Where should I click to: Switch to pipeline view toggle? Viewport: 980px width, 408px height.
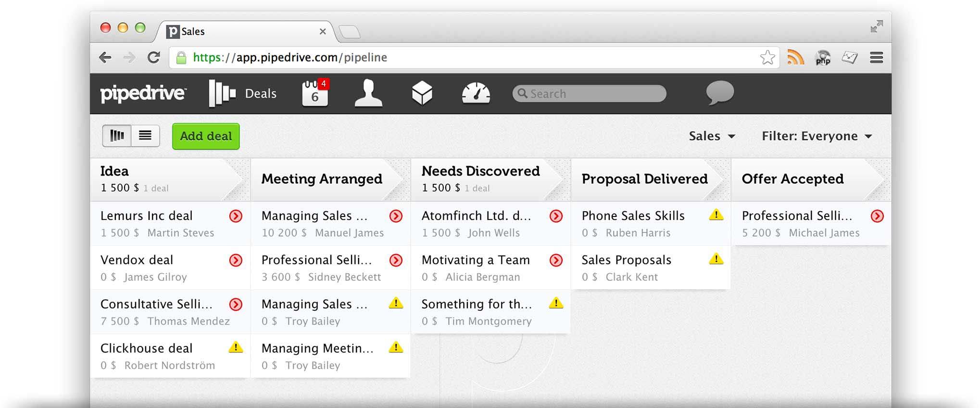click(x=117, y=136)
